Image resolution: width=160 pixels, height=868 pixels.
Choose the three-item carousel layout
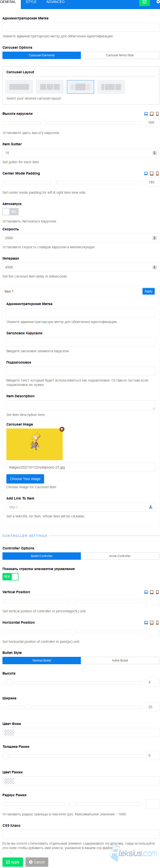(x=50, y=87)
